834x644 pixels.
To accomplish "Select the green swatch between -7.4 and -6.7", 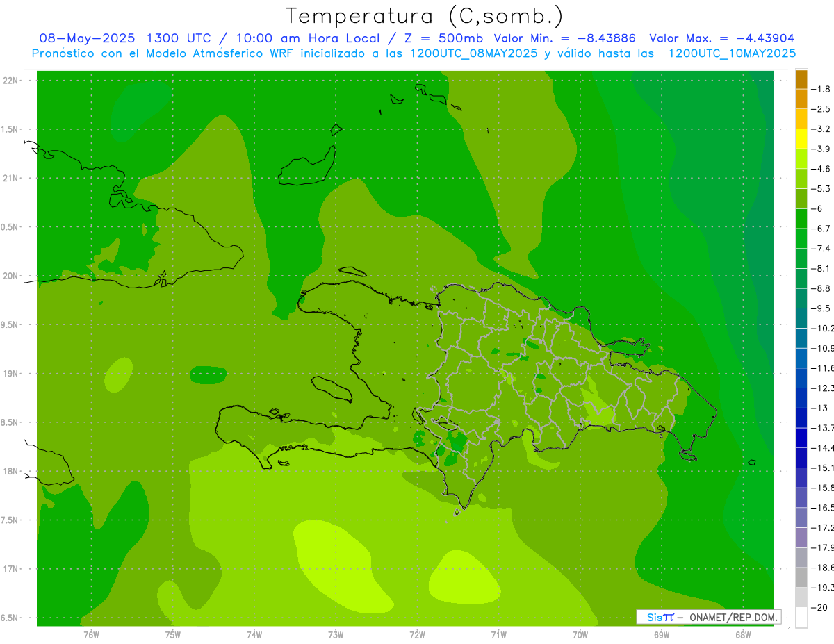I will [x=801, y=238].
